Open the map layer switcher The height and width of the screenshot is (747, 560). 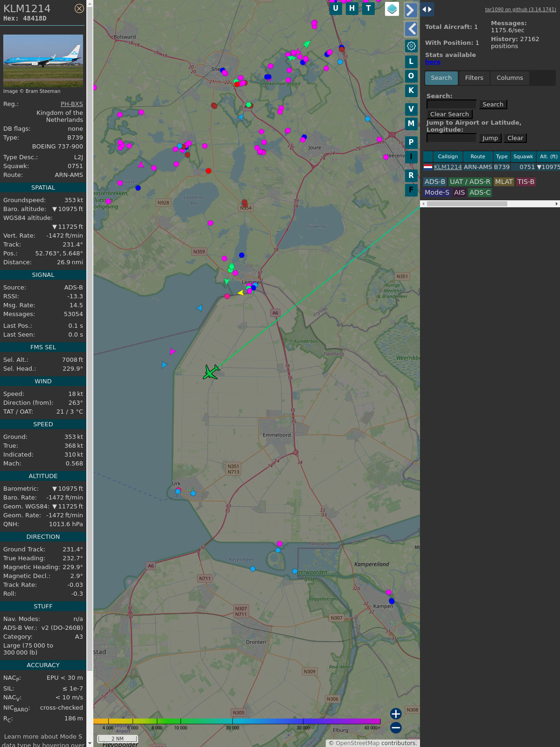[x=392, y=9]
